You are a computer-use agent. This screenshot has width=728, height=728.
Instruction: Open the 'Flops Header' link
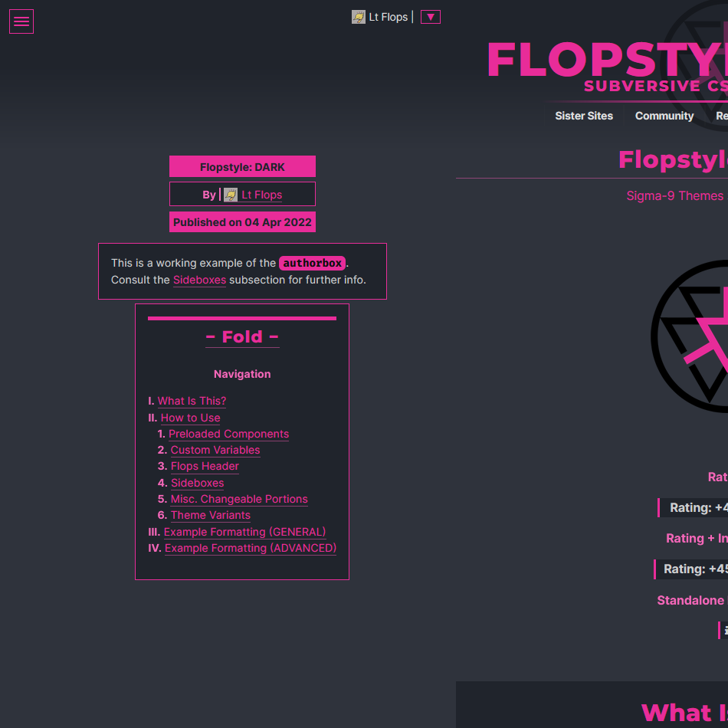click(205, 467)
